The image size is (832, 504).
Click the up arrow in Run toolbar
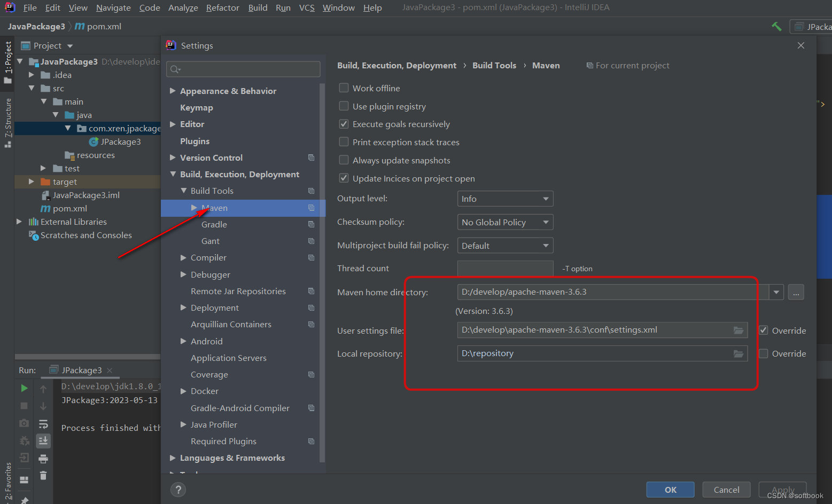(x=43, y=389)
